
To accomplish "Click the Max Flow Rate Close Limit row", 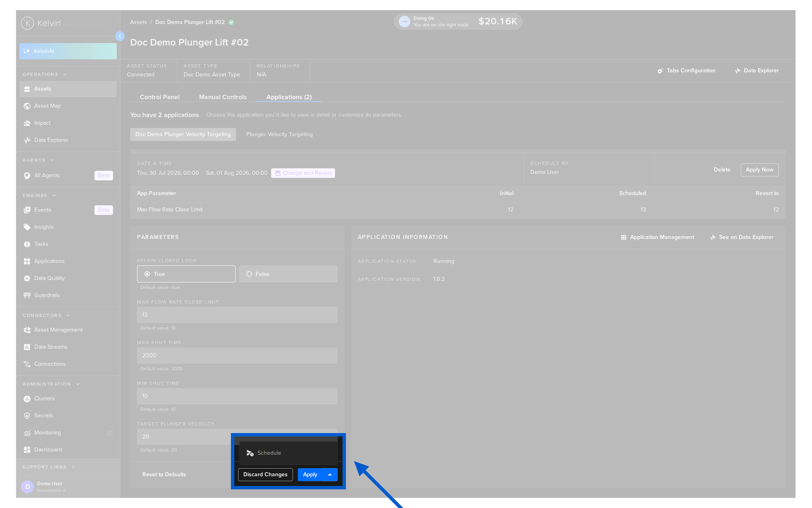I will pyautogui.click(x=458, y=210).
